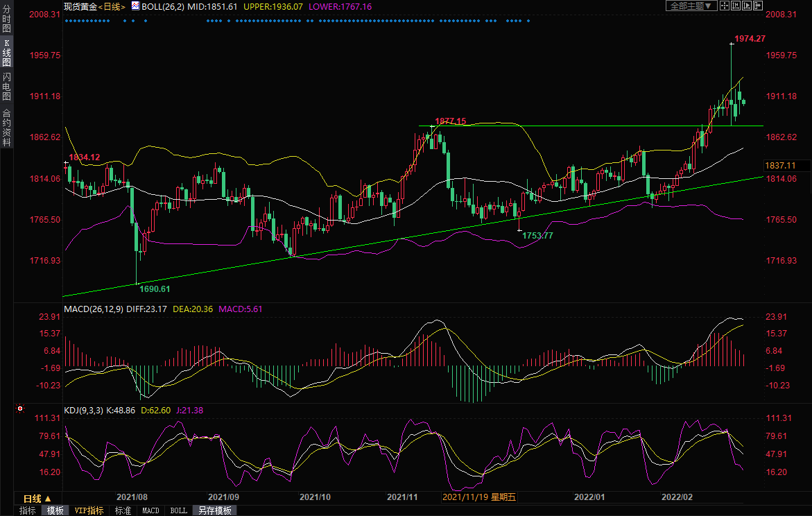812x516 pixels.
Task: Click the play-forward chart icon
Action: tap(746, 6)
